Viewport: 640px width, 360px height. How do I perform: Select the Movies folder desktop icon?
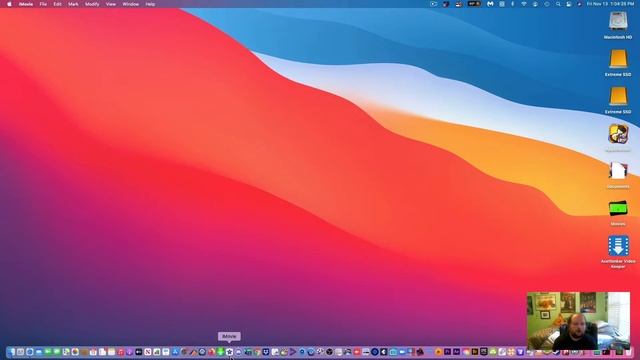pyautogui.click(x=618, y=213)
